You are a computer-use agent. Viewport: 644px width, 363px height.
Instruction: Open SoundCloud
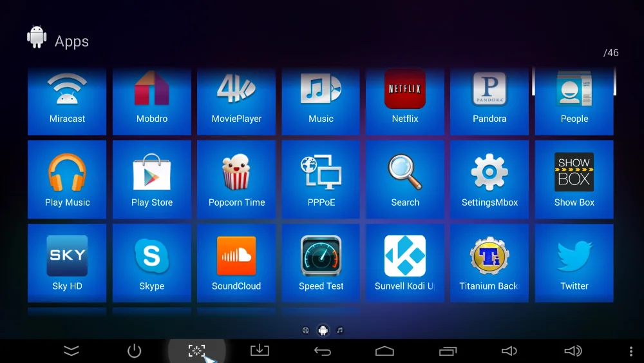click(x=236, y=263)
